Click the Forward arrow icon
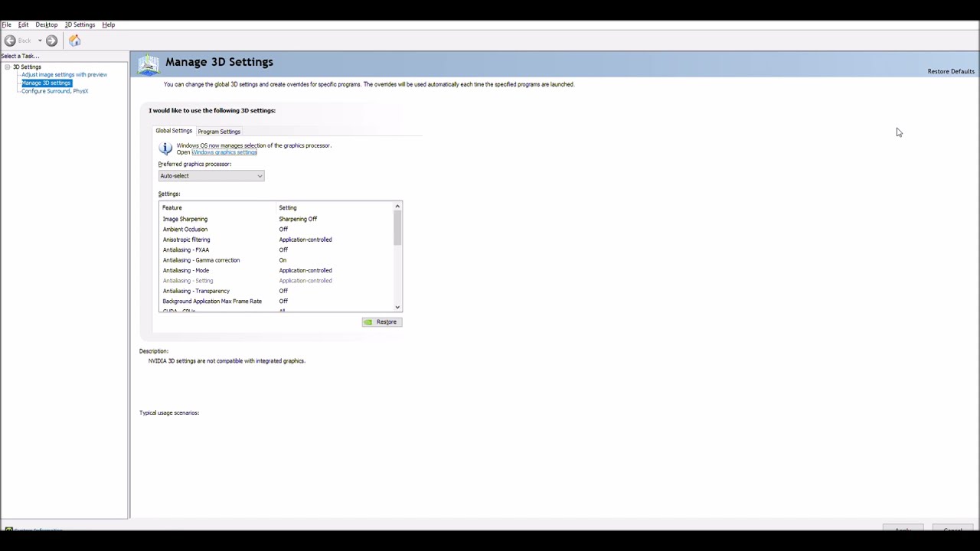 click(51, 41)
